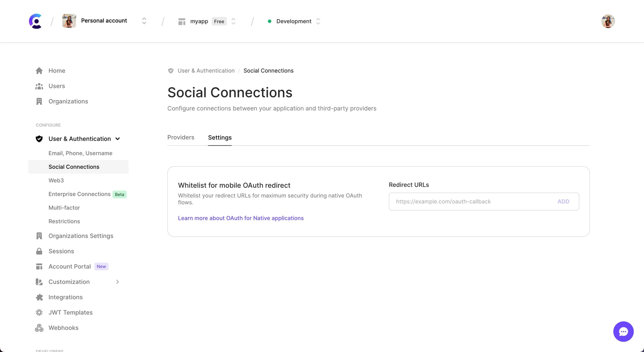Click the user avatar in top right
This screenshot has width=644, height=352.
pos(608,21)
